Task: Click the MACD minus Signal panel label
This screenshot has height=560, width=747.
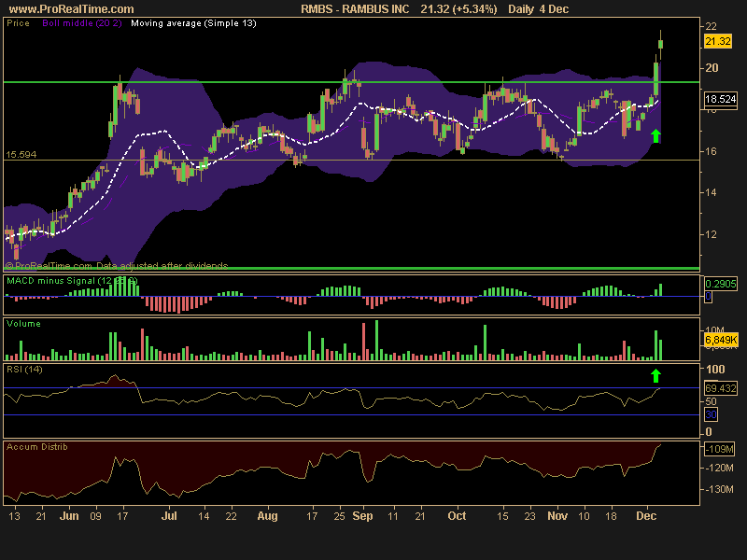Action: pos(72,281)
